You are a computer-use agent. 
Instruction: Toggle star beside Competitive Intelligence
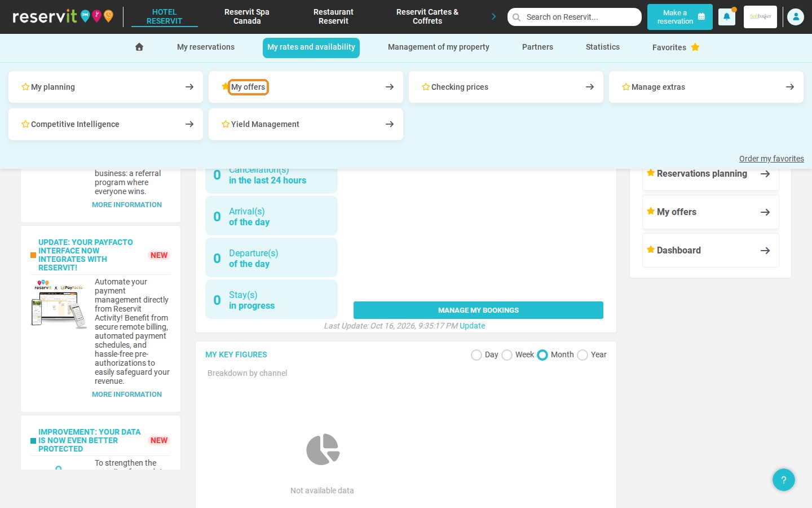point(25,124)
